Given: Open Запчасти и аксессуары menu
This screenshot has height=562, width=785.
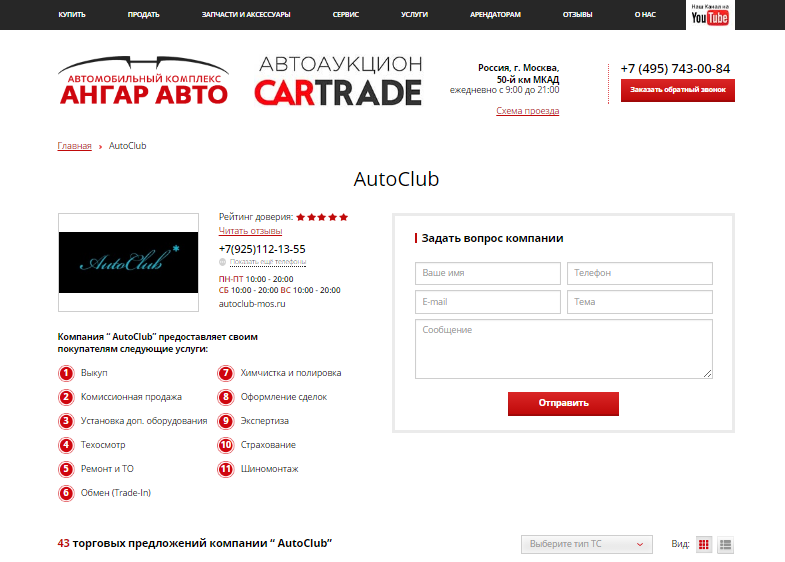Looking at the screenshot, I should (x=246, y=15).
